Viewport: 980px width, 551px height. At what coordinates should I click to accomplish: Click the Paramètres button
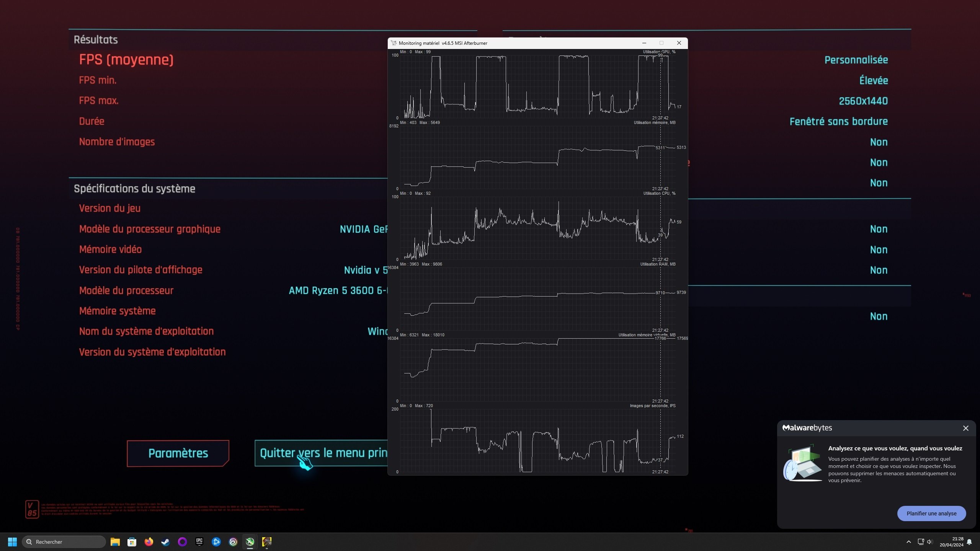pos(178,453)
